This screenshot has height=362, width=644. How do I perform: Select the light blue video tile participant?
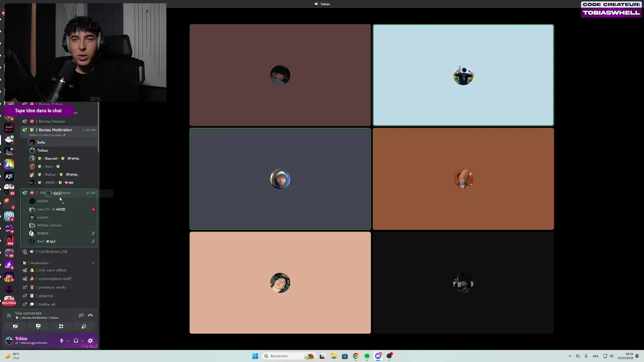tap(463, 75)
